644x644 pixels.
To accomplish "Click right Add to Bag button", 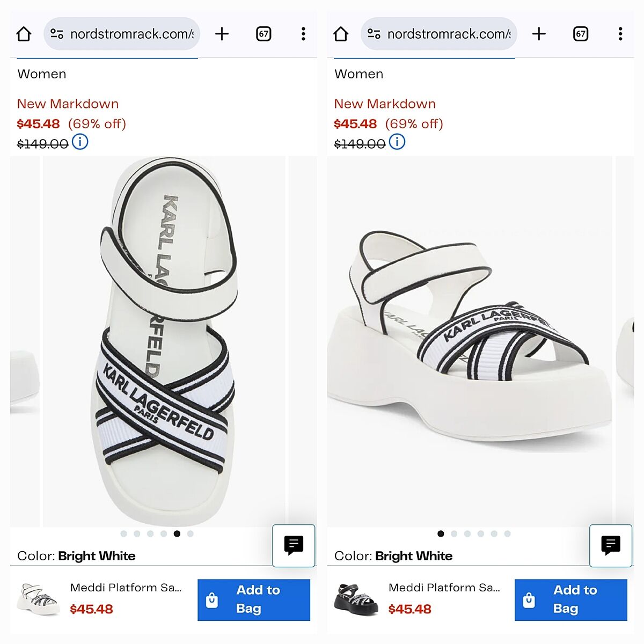I will [x=571, y=599].
